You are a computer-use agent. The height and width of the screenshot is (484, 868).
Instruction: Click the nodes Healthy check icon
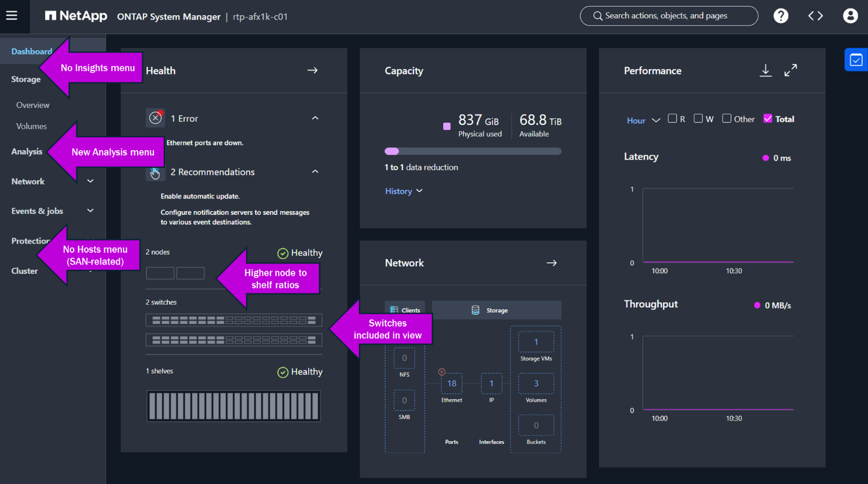tap(283, 253)
